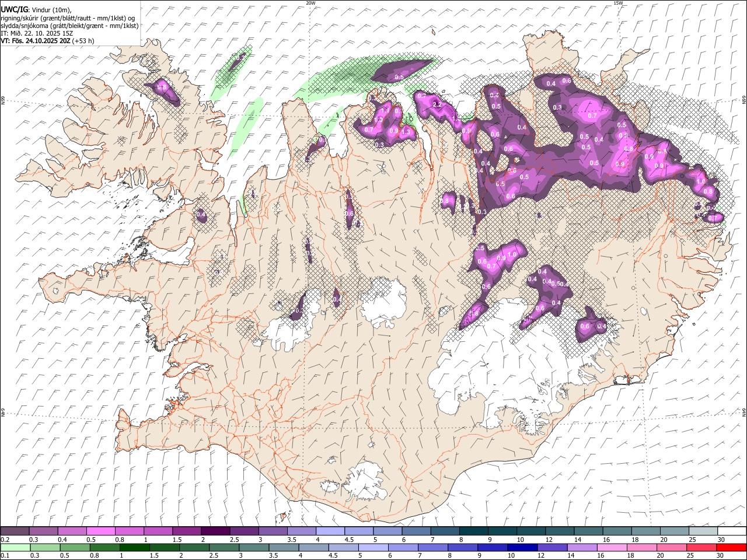Click the '0.2' label under the snow scale

pos(5,540)
